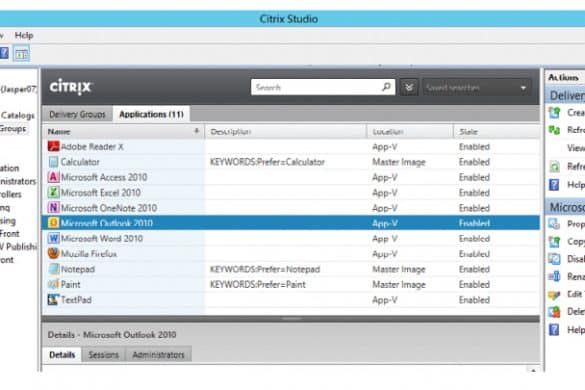Click the Copy icon in Actions pane
The image size is (585, 390).
pyautogui.click(x=554, y=241)
